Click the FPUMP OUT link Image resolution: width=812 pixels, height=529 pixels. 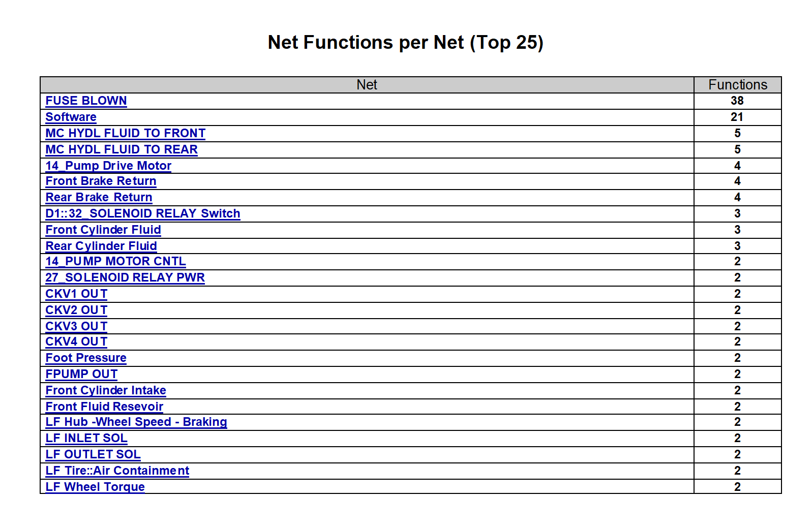click(81, 374)
